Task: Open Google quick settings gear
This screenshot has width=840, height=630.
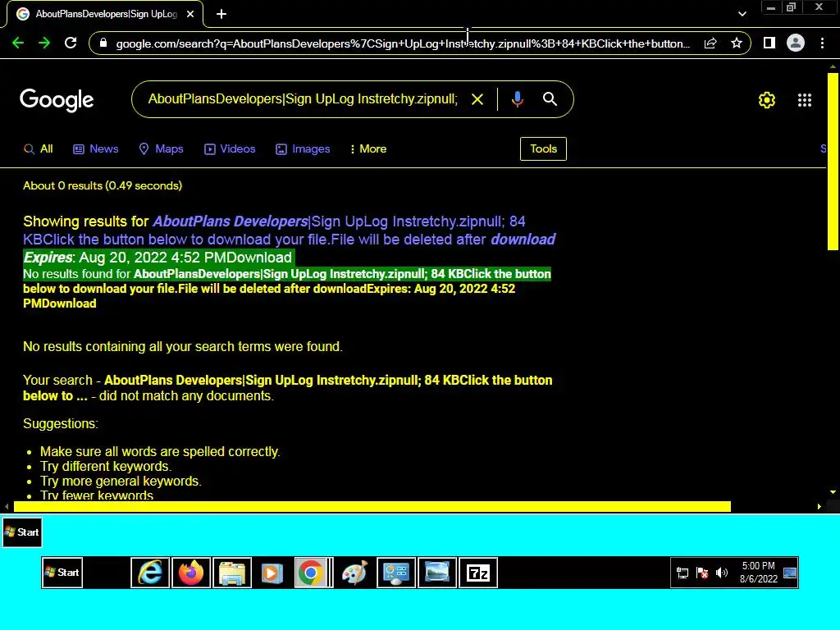Action: click(x=767, y=100)
